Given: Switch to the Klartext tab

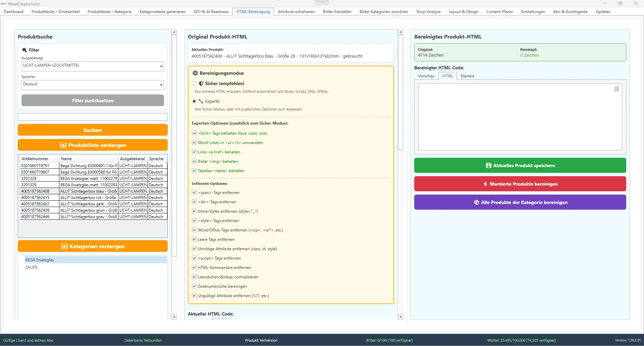Looking at the screenshot, I should coord(468,76).
